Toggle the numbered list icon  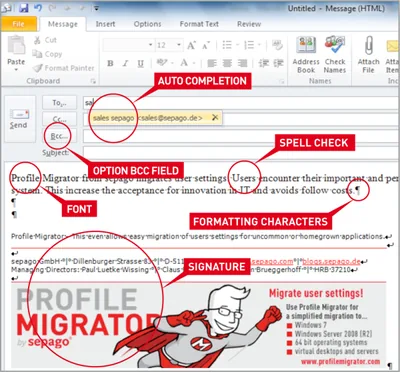(249, 45)
